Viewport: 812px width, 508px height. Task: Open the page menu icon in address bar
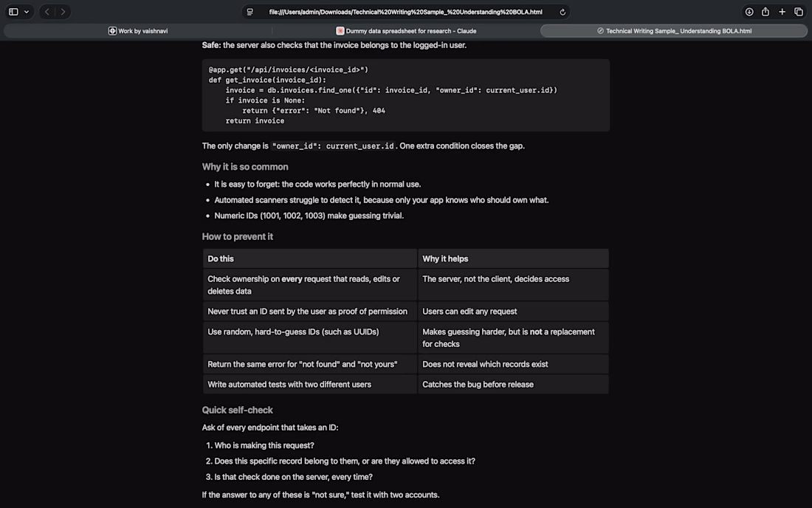(250, 12)
